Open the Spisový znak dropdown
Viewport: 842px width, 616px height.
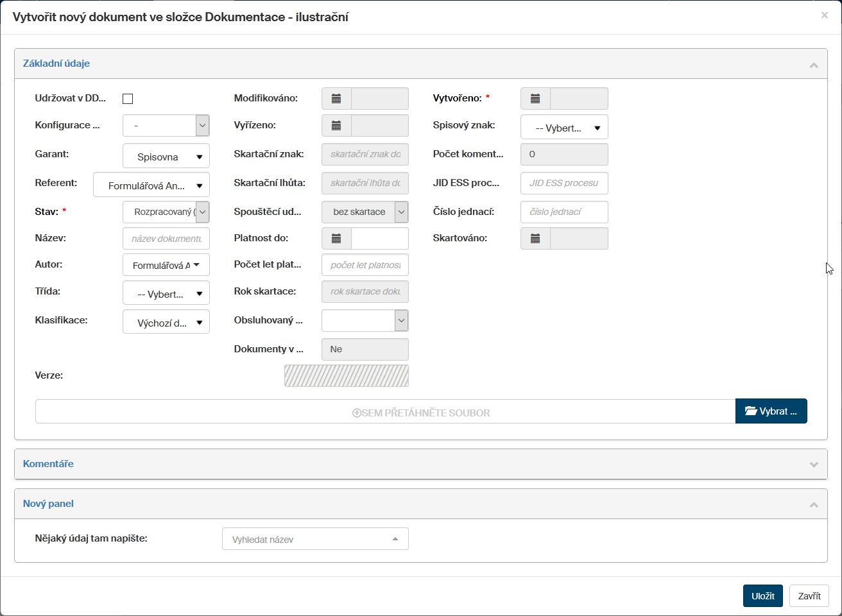coord(564,128)
